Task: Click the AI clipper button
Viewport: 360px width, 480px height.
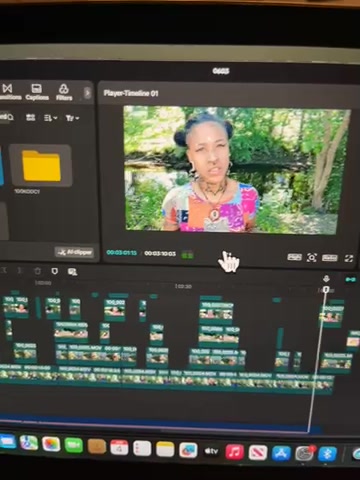Action: pyautogui.click(x=75, y=252)
